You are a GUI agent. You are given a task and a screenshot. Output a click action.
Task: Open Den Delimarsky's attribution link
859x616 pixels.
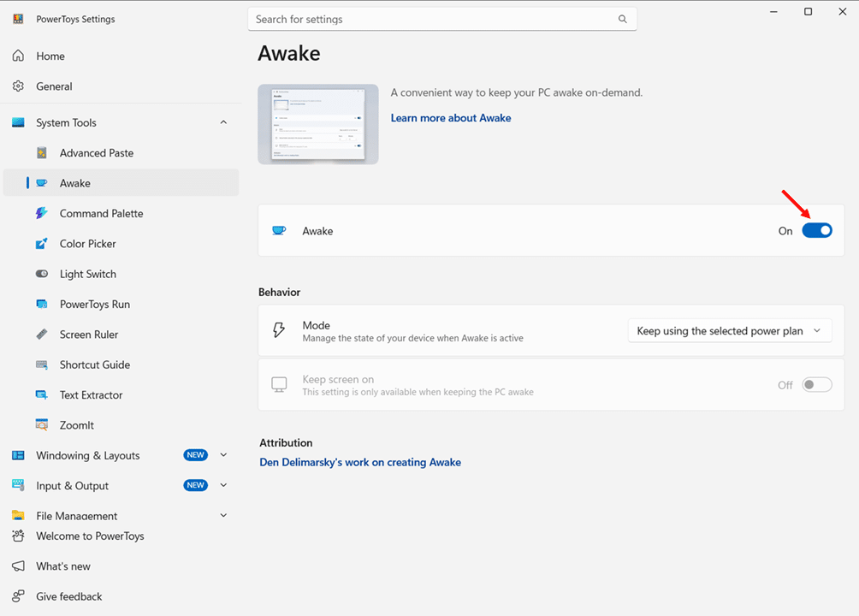click(360, 462)
